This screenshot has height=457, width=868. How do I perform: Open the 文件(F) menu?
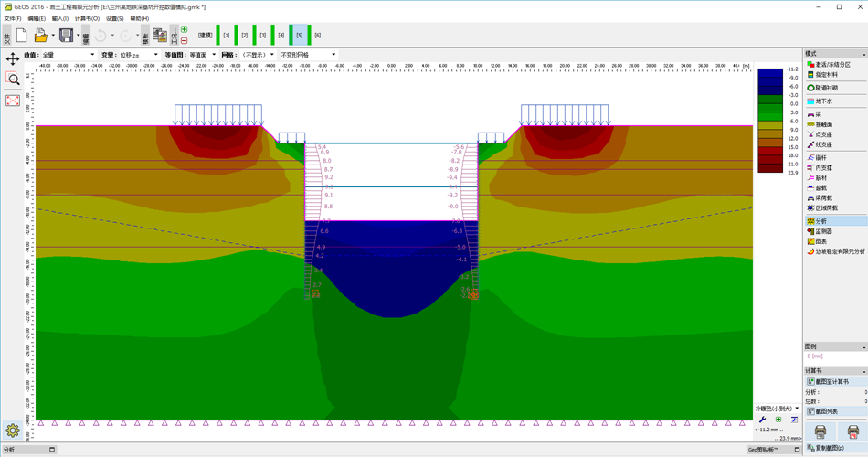click(x=13, y=18)
